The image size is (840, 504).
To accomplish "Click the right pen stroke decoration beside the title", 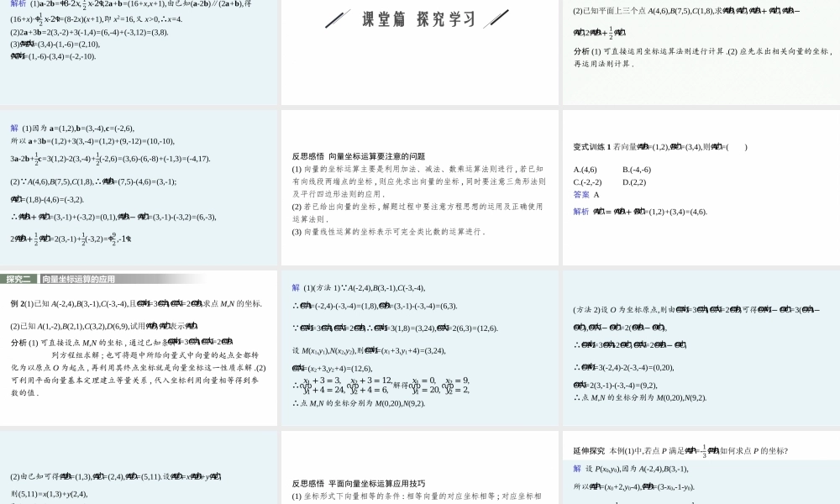I will coord(496,18).
